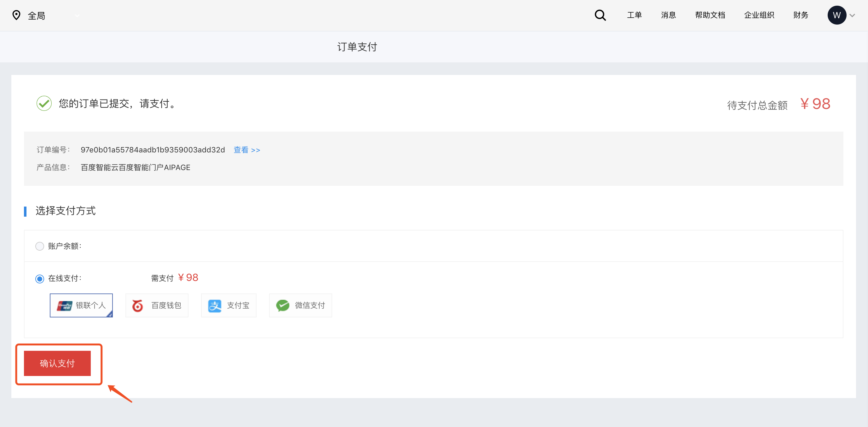Viewport: 868px width, 427px height.
Task: Click the UnionPay logo icon
Action: point(64,305)
